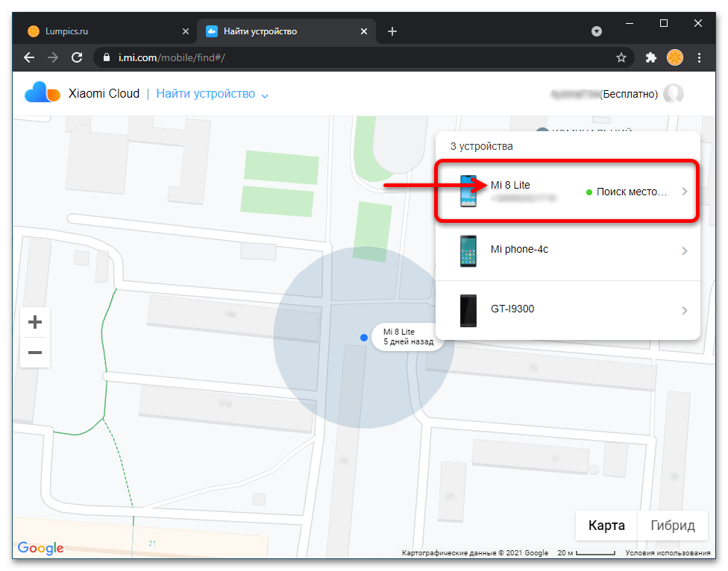The image size is (728, 571).
Task: Click the Поиск место… status text
Action: [x=632, y=192]
